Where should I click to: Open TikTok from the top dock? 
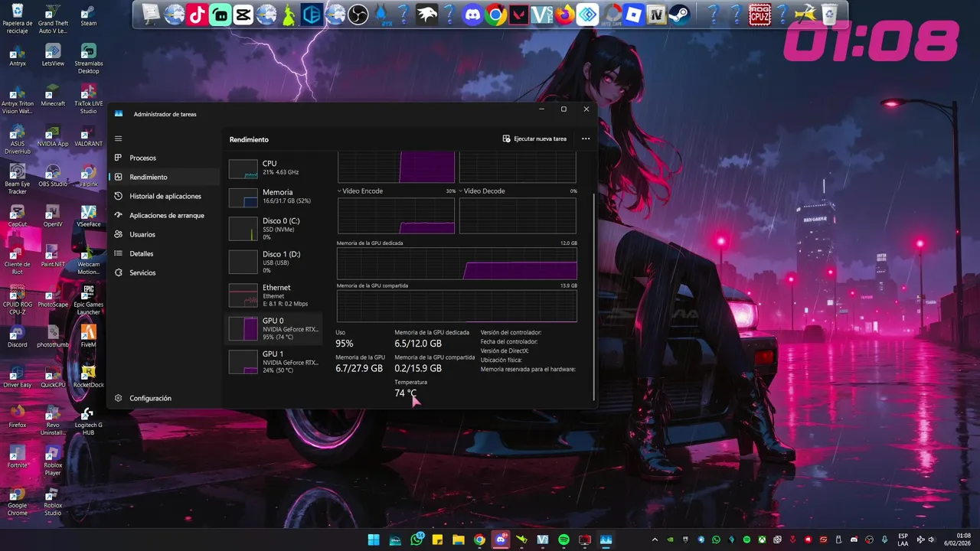(197, 15)
